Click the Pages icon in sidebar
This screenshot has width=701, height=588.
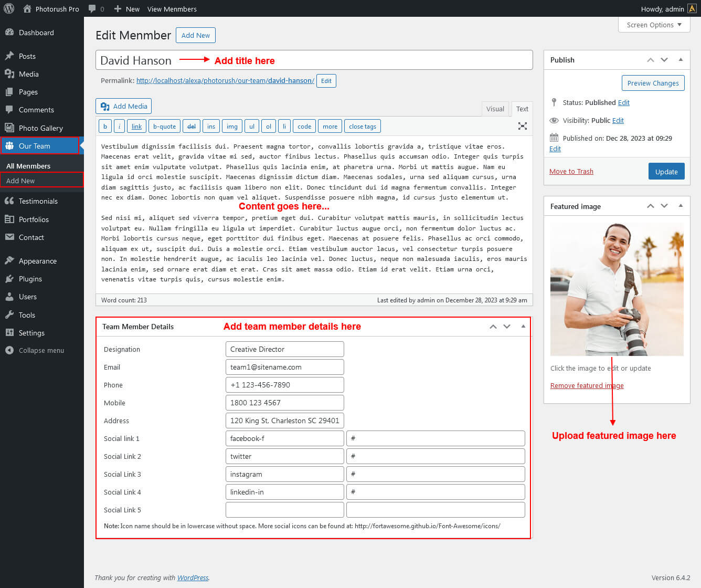pyautogui.click(x=9, y=92)
